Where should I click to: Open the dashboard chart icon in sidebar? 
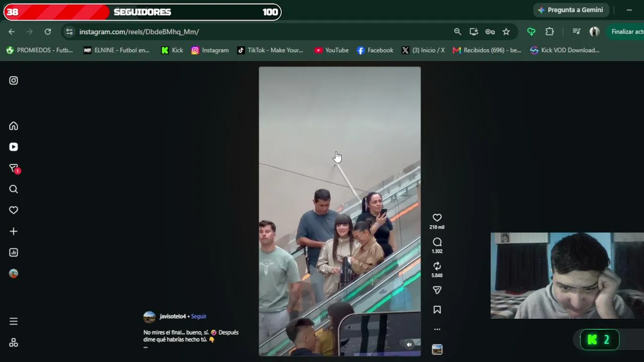[14, 252]
